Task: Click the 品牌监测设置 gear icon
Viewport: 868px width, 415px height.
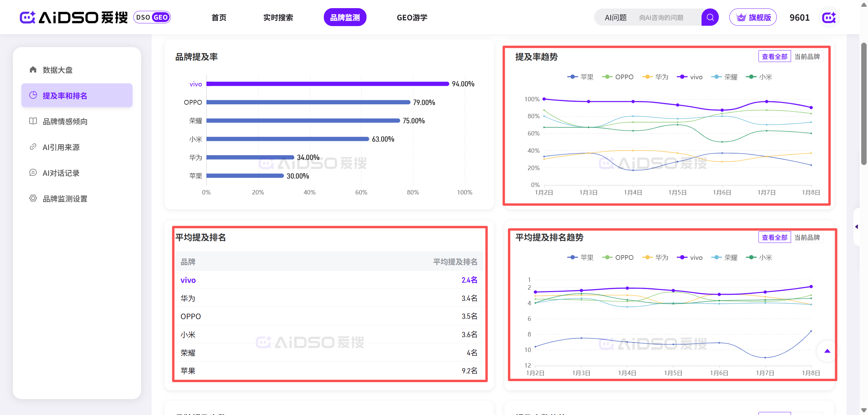Action: (x=33, y=199)
